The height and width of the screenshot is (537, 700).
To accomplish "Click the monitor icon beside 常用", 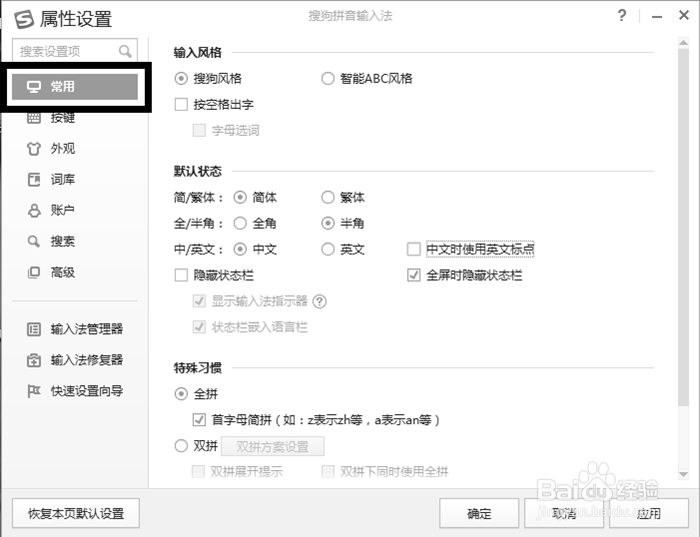I will pos(34,87).
